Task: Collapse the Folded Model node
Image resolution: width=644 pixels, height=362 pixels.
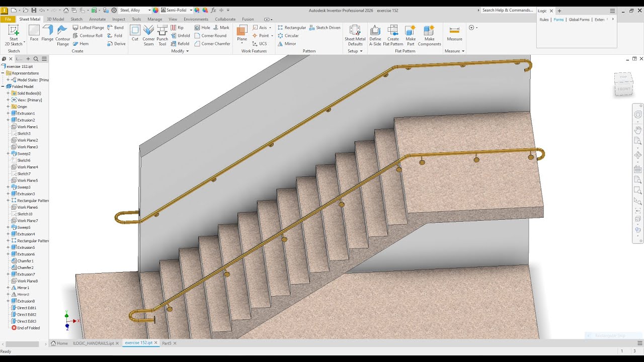Action: pos(3,86)
